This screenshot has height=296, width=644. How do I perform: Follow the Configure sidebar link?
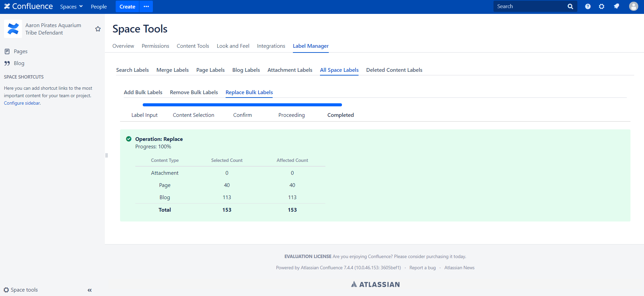[x=22, y=103]
